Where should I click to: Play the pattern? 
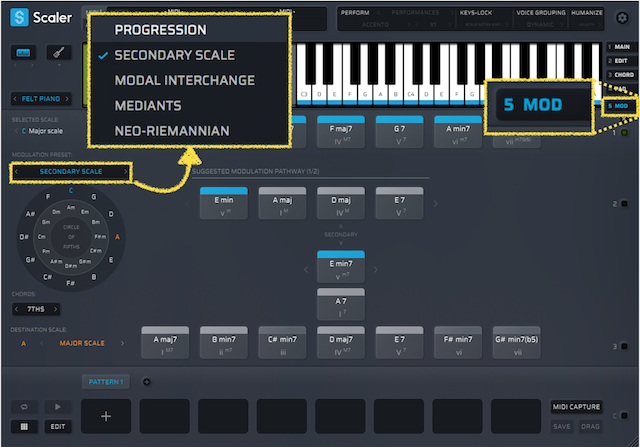(58, 407)
